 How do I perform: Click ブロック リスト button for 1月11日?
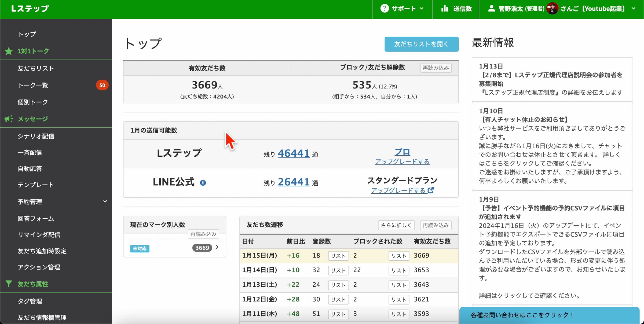point(399,314)
